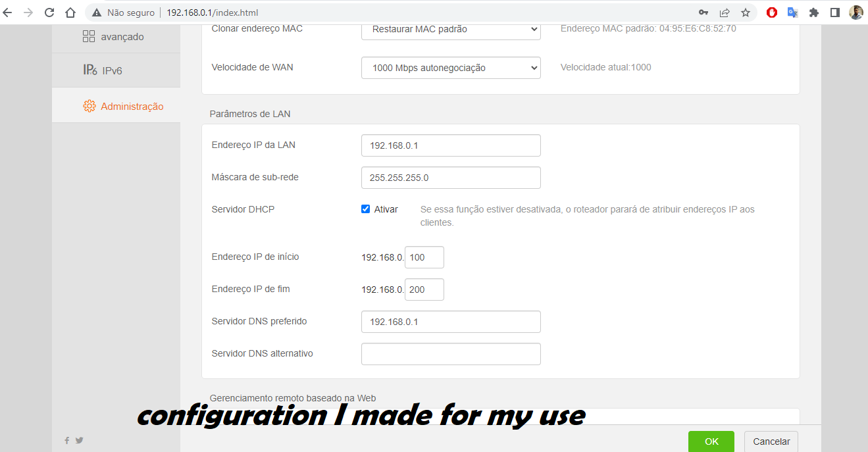Click the green OK button

(711, 441)
